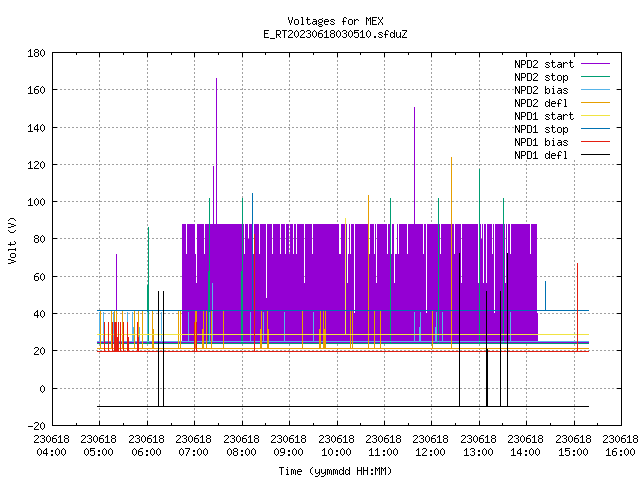This screenshot has height=480, width=640.
Task: Click the x-axis tick label 15:00
Action: pyautogui.click(x=573, y=452)
